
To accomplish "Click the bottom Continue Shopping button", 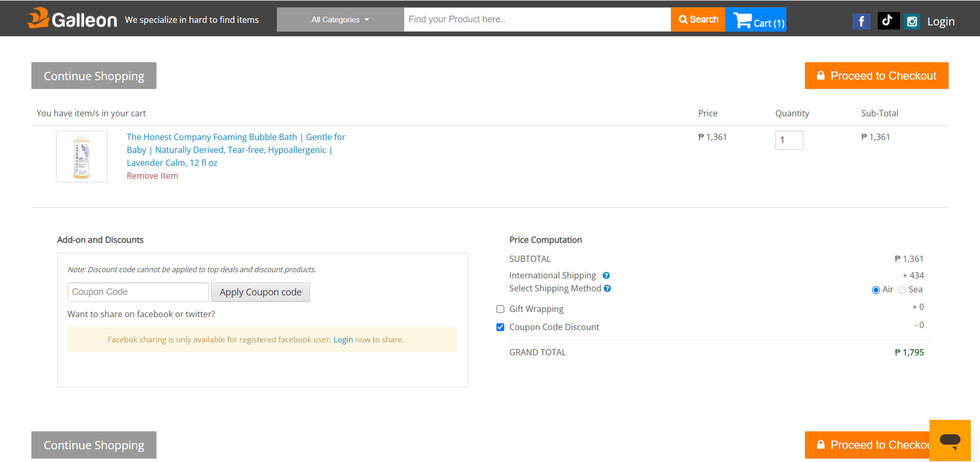I will 94,444.
